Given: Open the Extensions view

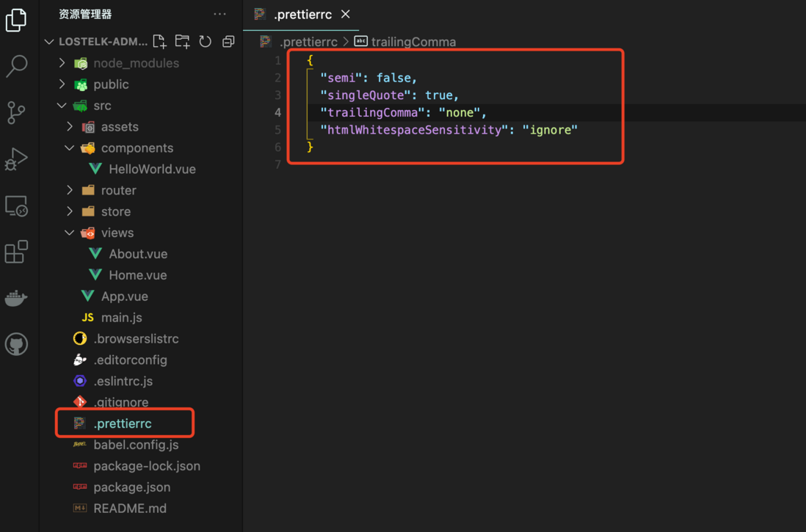Looking at the screenshot, I should (x=16, y=252).
